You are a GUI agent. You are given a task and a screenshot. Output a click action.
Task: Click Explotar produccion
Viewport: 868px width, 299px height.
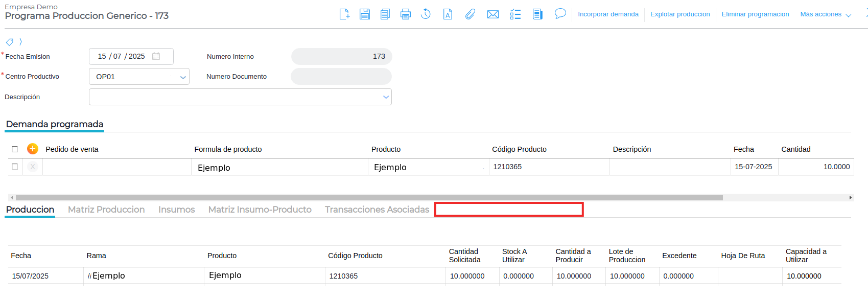[680, 14]
